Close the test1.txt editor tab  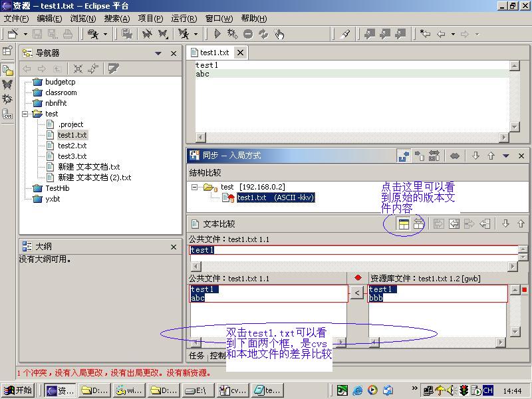[x=240, y=53]
